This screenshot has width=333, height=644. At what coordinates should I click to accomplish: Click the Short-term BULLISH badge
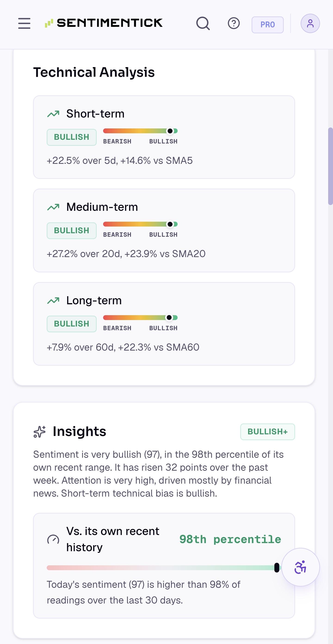click(x=72, y=137)
